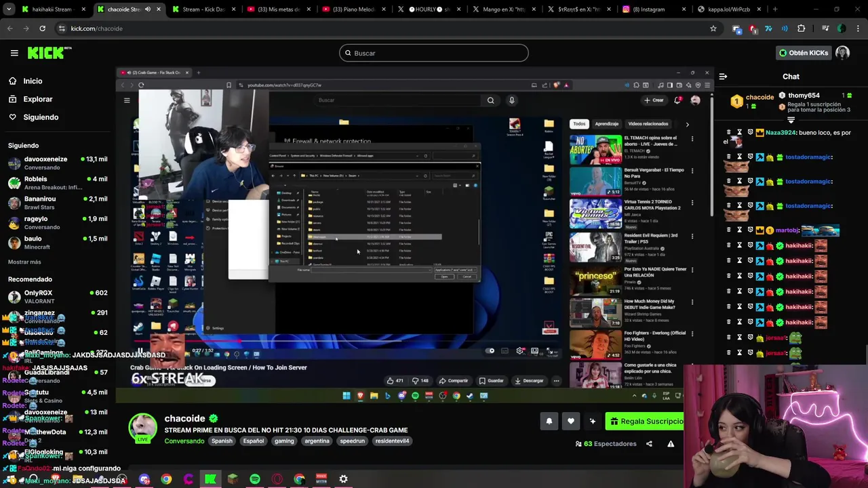Click the Naza3924 username in chat

[x=781, y=133]
